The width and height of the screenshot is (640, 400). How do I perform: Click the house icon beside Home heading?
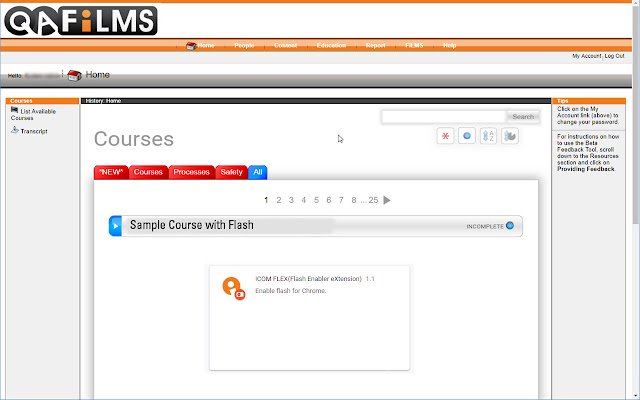click(x=74, y=76)
